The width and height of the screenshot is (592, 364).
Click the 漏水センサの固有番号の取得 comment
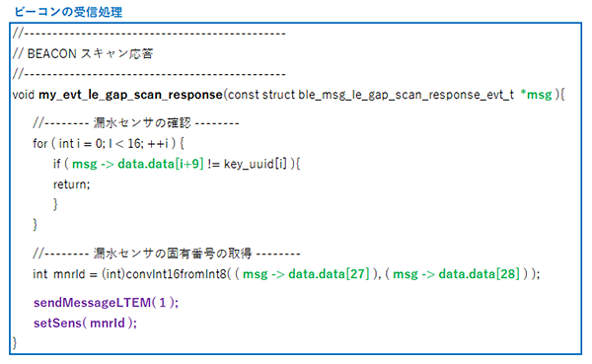[x=167, y=254]
